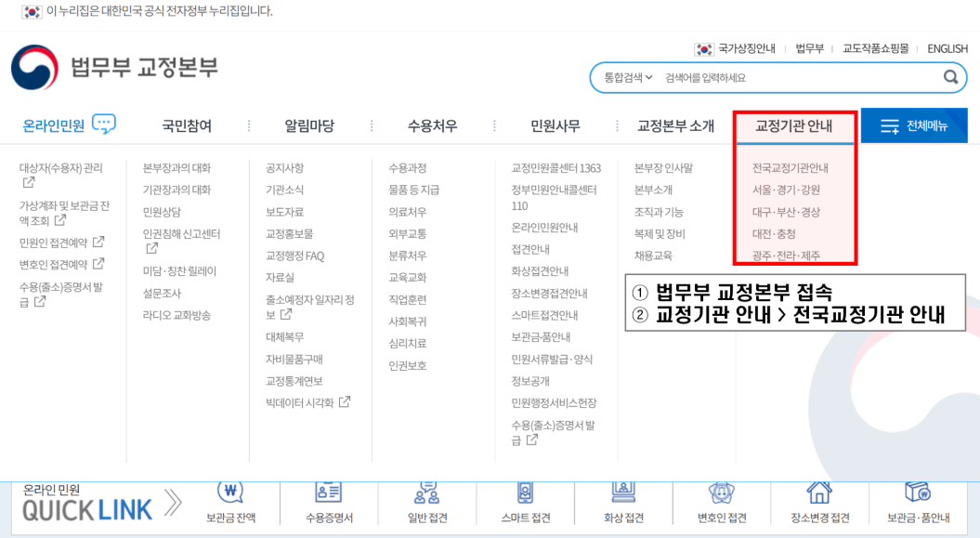This screenshot has width=980, height=538.
Task: Open the 스마트 접견 quick link icon
Action: coord(526,492)
